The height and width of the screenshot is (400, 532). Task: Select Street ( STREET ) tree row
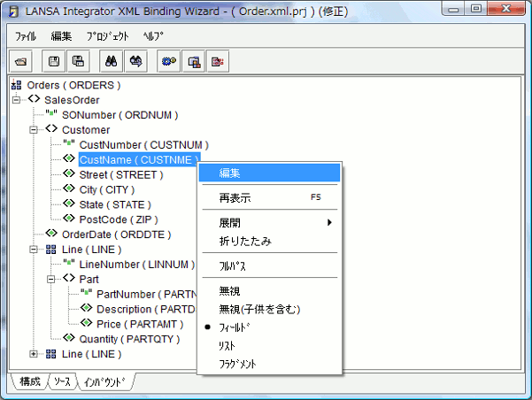click(x=121, y=174)
